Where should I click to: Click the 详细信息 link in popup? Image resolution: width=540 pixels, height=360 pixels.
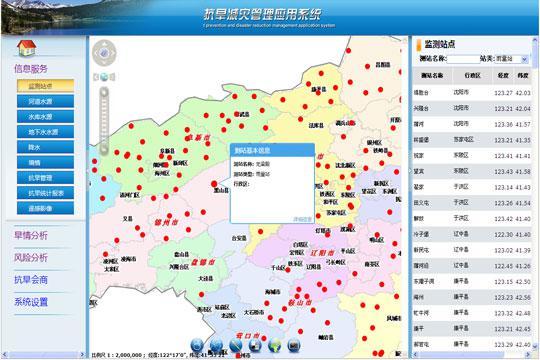tap(302, 219)
